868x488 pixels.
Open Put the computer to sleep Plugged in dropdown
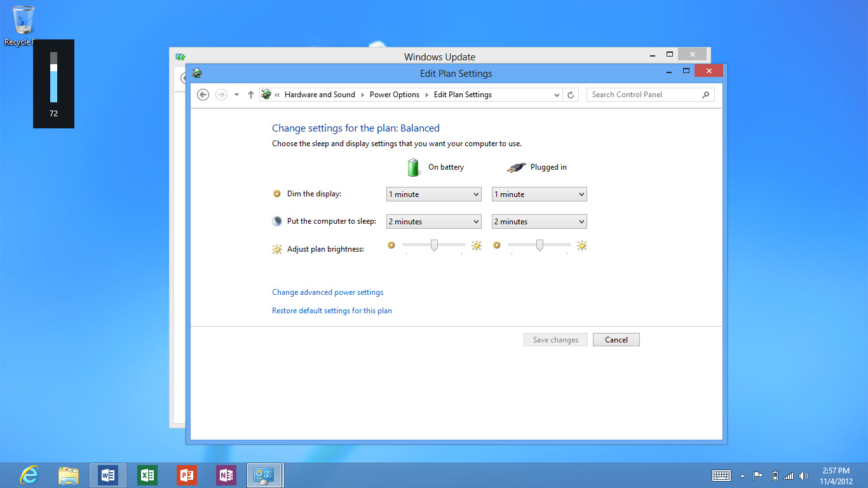(x=539, y=222)
